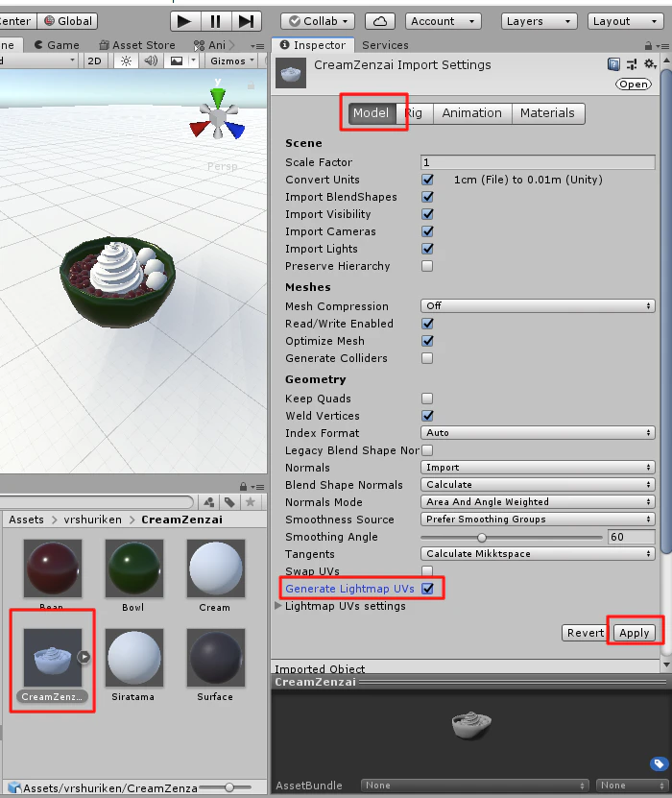The image size is (672, 798).
Task: Toggle the Project panel lock icon
Action: [x=243, y=487]
